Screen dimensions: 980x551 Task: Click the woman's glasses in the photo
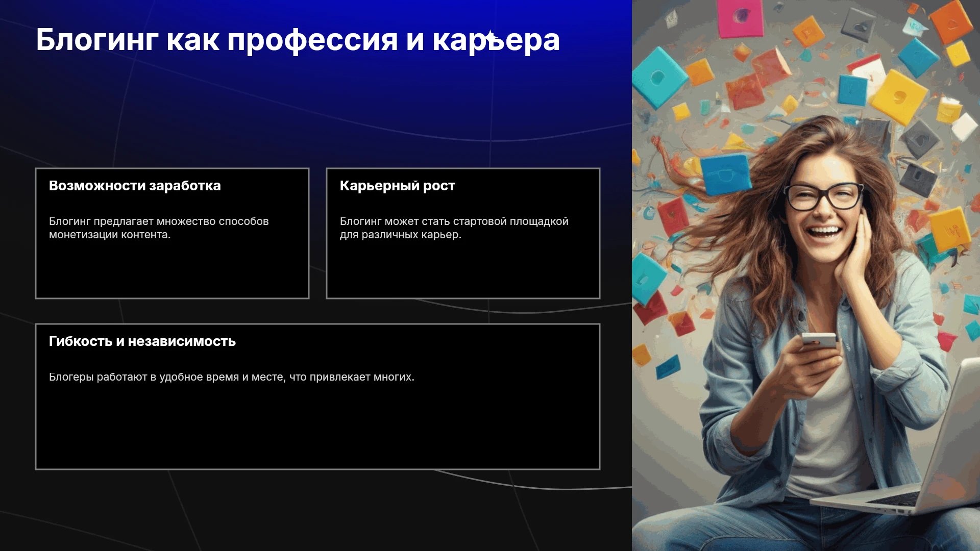click(x=823, y=196)
